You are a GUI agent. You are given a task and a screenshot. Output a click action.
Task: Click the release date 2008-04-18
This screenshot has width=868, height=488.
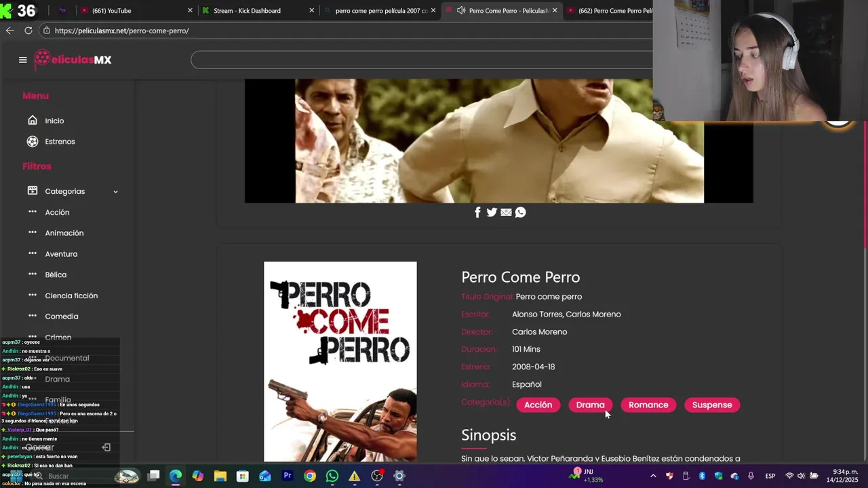point(533,367)
